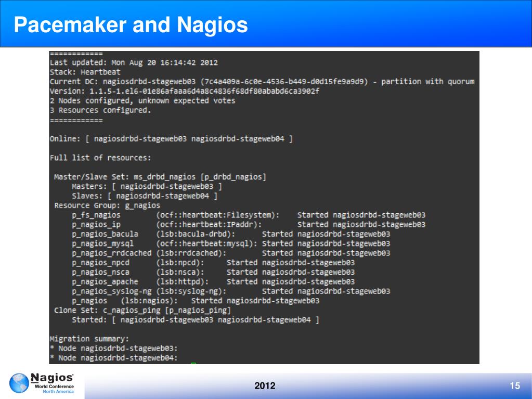
Task: Click "Clone Set: c_nagios_ping" line
Action: coord(142,310)
